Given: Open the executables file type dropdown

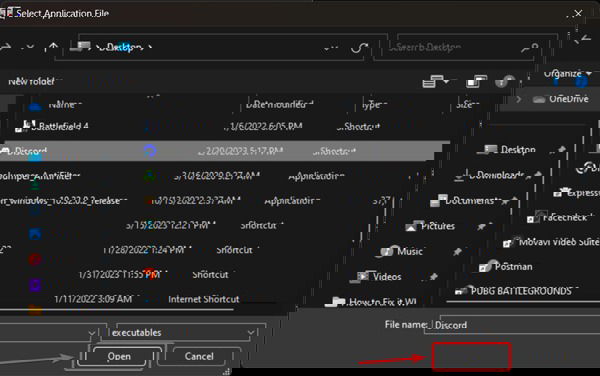Looking at the screenshot, I should [183, 332].
